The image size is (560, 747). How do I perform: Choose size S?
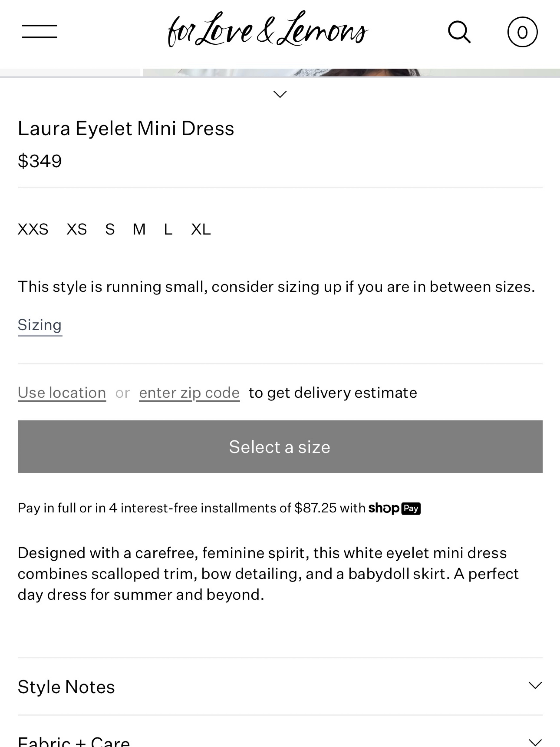click(110, 229)
